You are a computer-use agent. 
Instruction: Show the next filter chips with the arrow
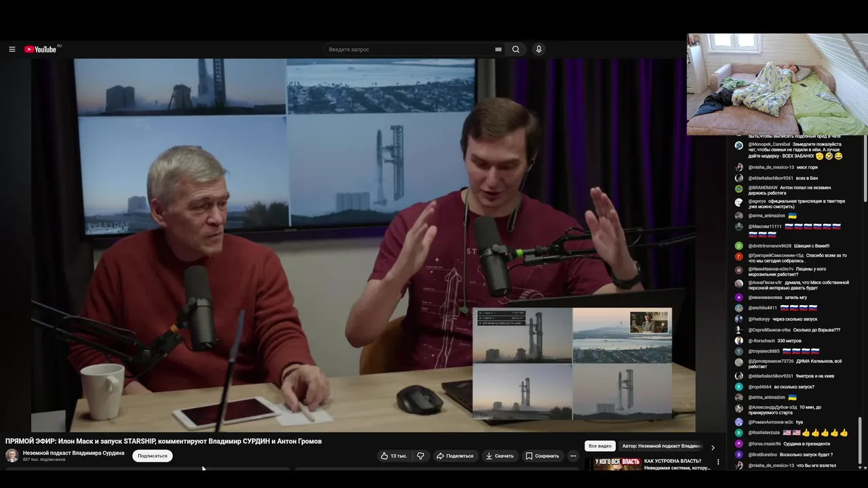(713, 447)
